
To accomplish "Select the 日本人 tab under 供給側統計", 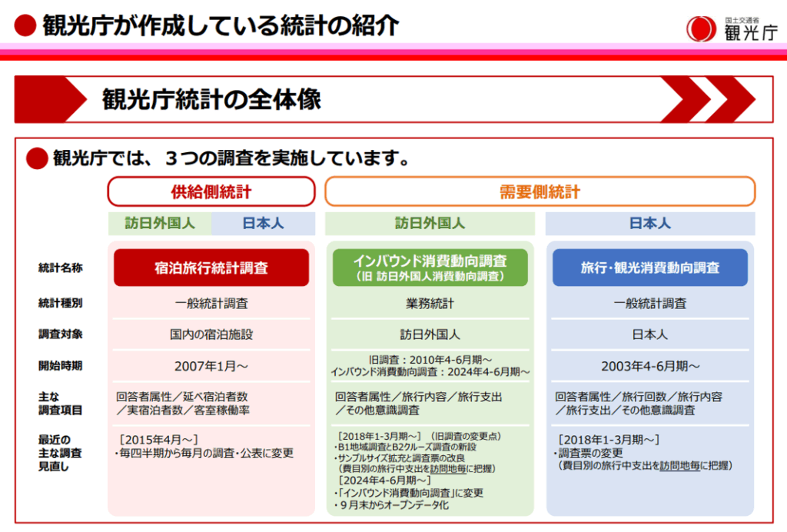I will [x=263, y=224].
